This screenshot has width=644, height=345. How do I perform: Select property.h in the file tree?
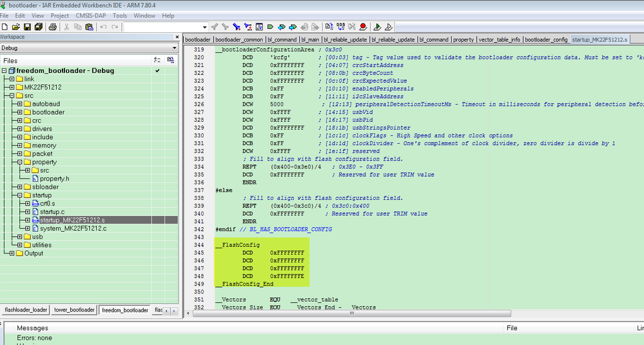coord(54,179)
